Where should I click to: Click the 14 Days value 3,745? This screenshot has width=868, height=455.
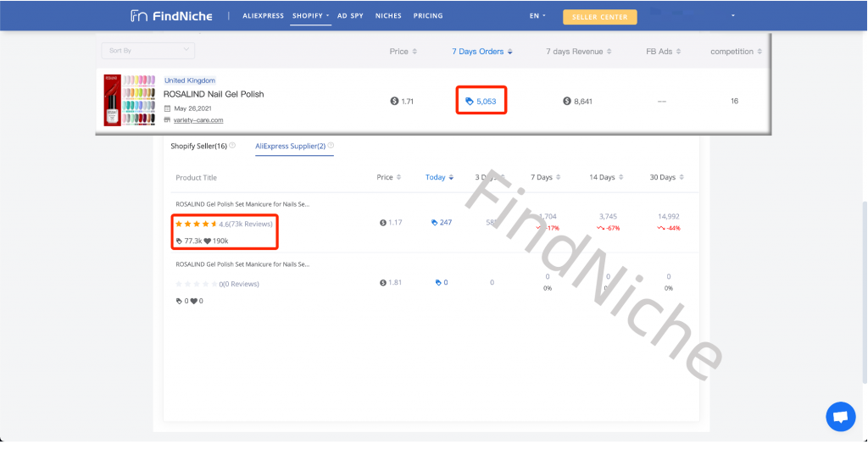tap(608, 216)
